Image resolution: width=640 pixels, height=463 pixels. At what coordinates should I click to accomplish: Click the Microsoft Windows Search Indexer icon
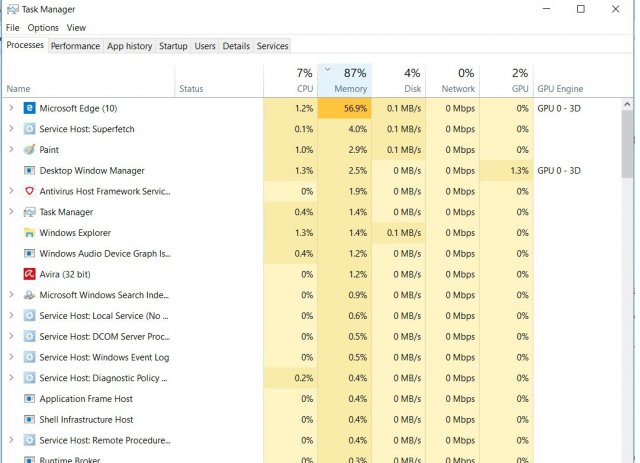tap(30, 295)
